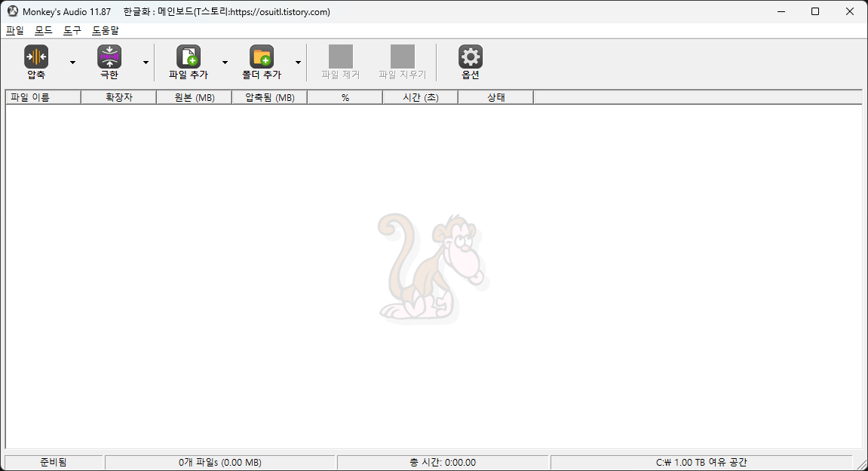This screenshot has height=471, width=868.
Task: Close the Monkey's Audio window
Action: (850, 11)
